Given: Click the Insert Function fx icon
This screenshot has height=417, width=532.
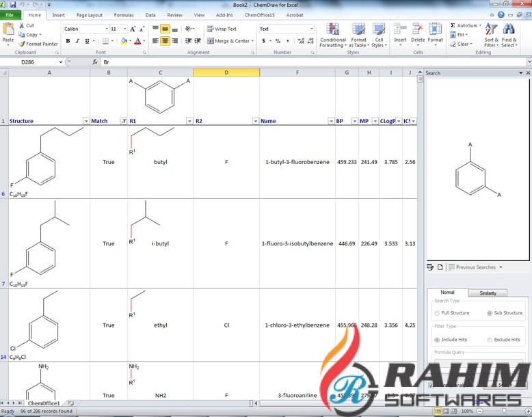Looking at the screenshot, I should point(95,62).
